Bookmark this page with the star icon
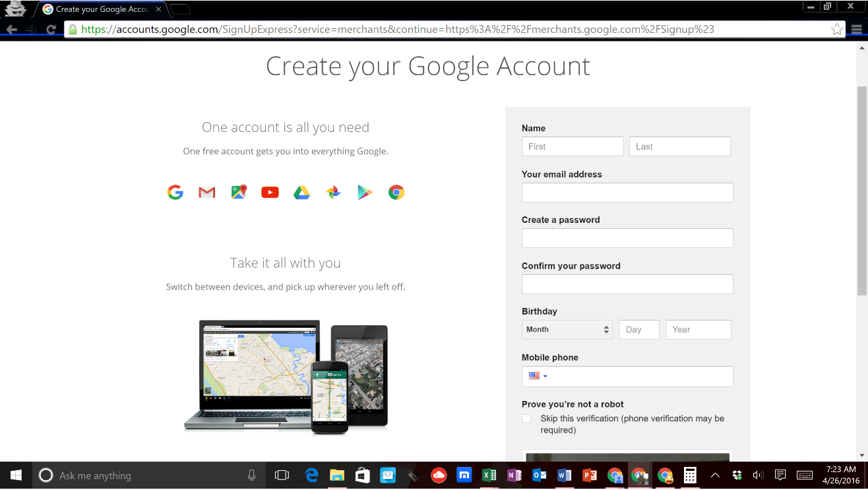 837,29
